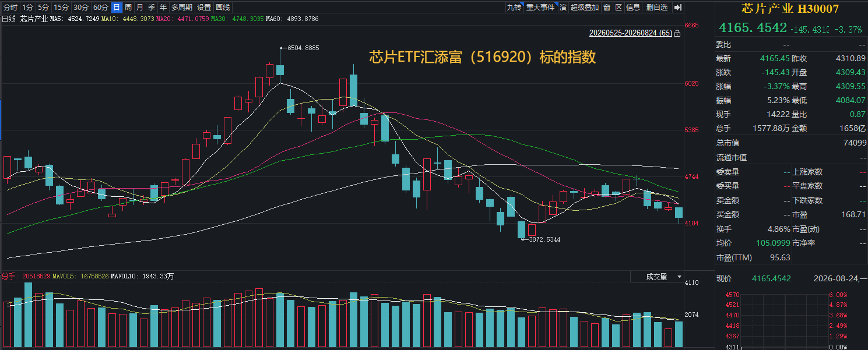
Task: Select the 季 quarterly period
Action: [152, 8]
